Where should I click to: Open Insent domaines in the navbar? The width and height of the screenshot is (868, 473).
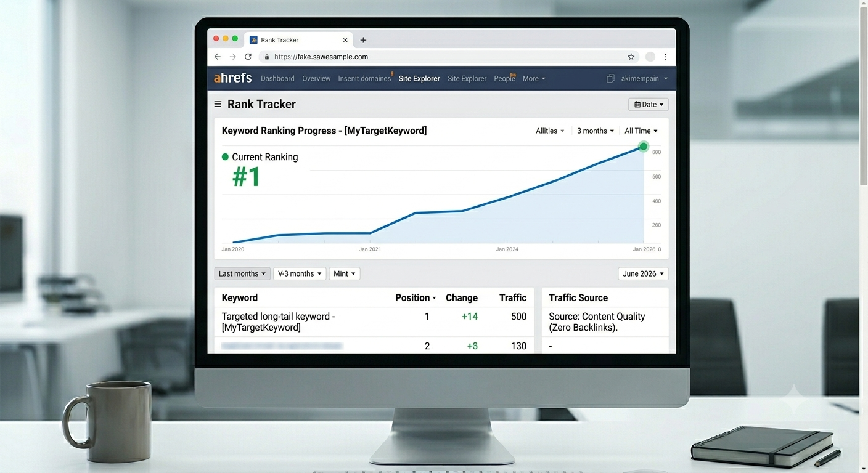(364, 79)
